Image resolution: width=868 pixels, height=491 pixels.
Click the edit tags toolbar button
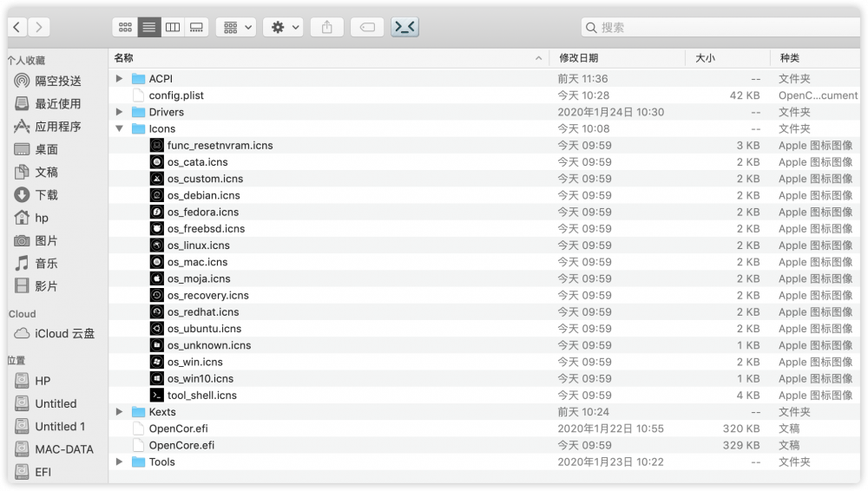[x=367, y=27]
